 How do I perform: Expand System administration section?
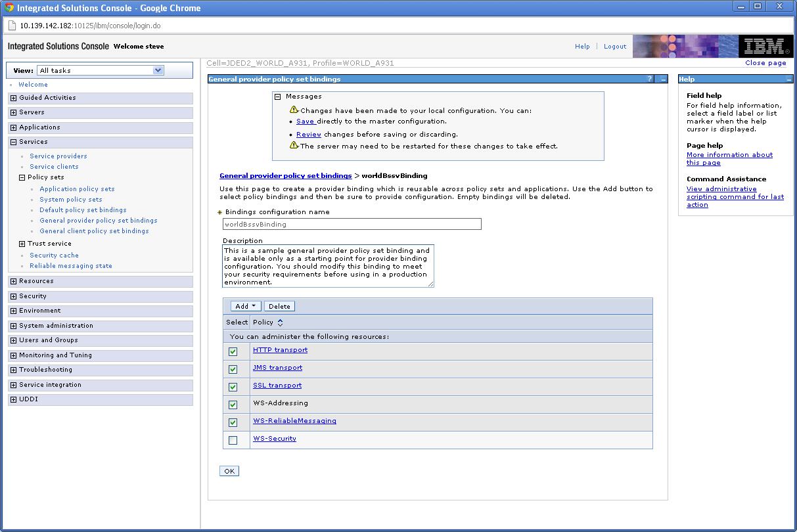pyautogui.click(x=13, y=326)
